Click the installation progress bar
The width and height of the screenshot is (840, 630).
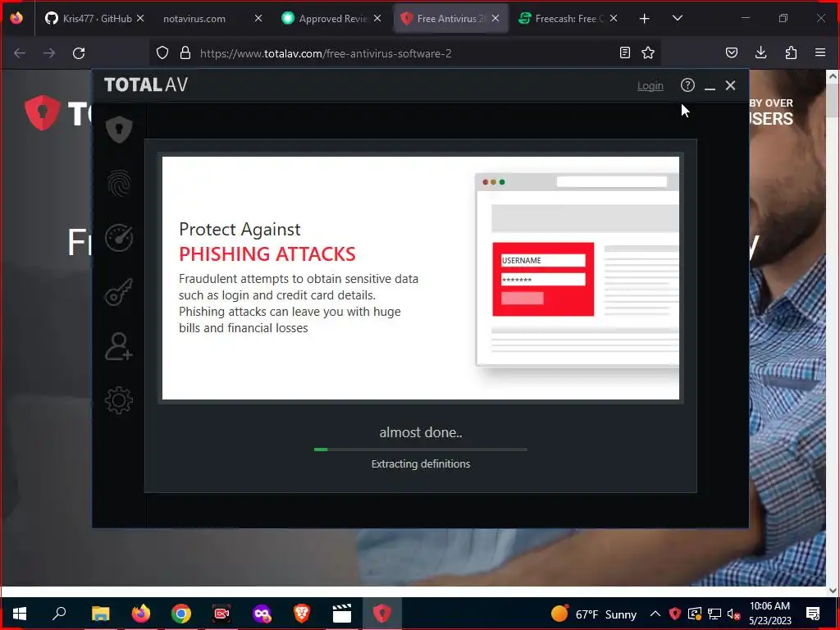[421, 450]
